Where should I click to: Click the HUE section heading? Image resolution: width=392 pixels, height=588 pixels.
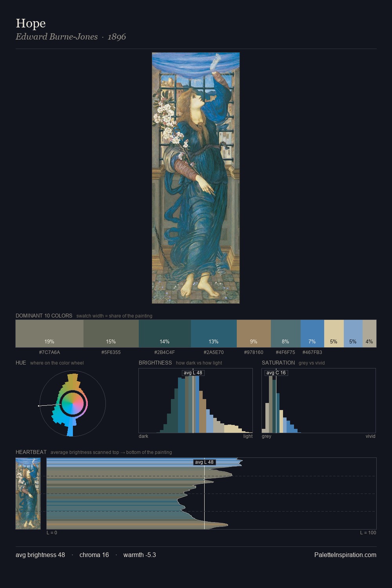21,363
